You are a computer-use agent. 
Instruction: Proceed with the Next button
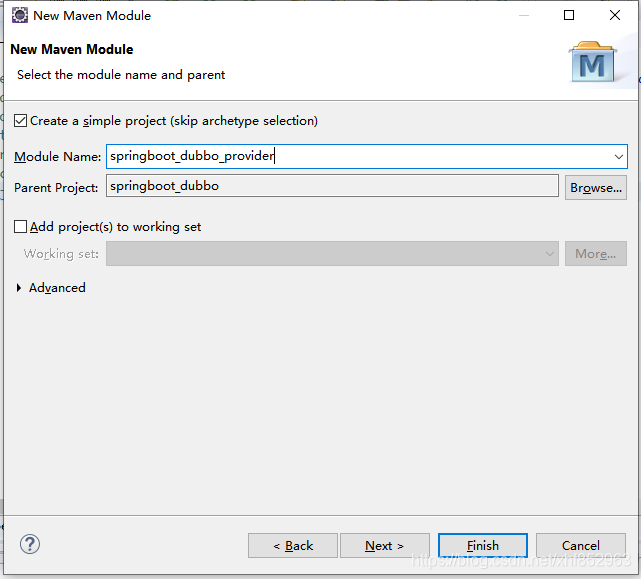(x=385, y=545)
